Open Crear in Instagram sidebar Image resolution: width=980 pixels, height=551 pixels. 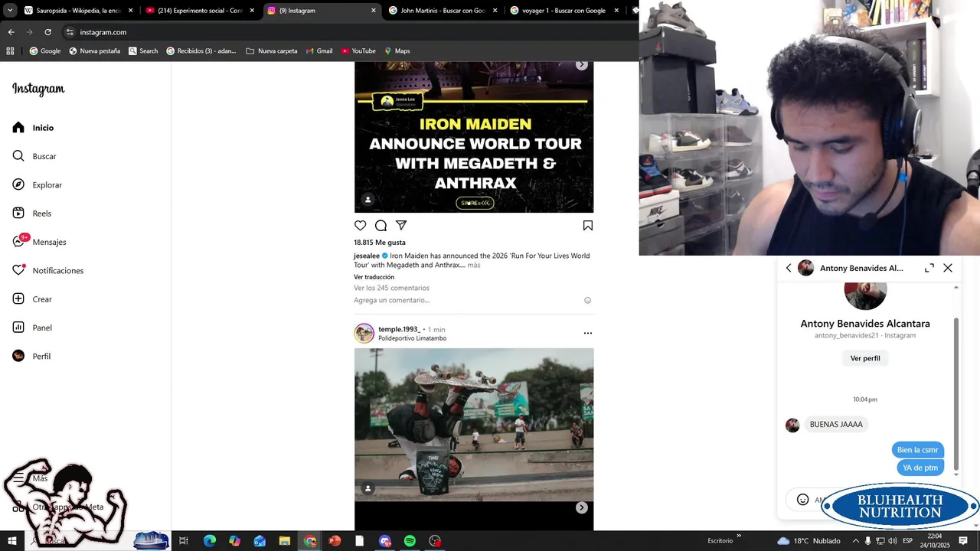pos(32,299)
